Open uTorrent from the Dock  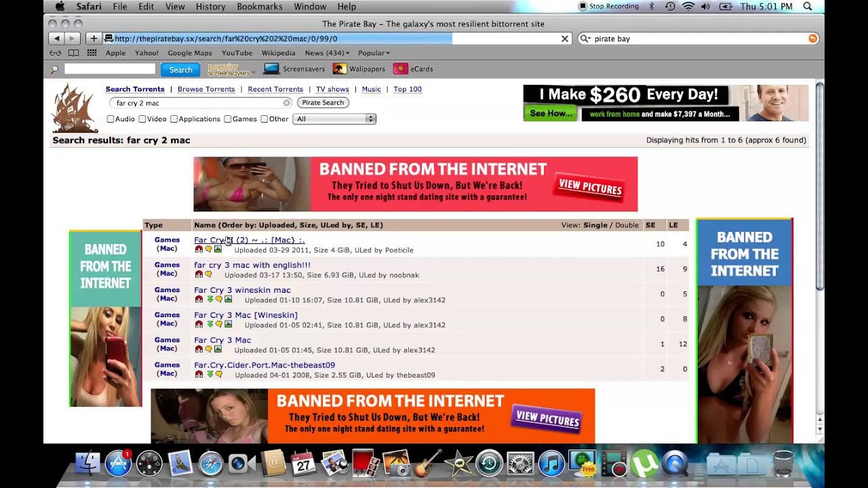point(643,464)
